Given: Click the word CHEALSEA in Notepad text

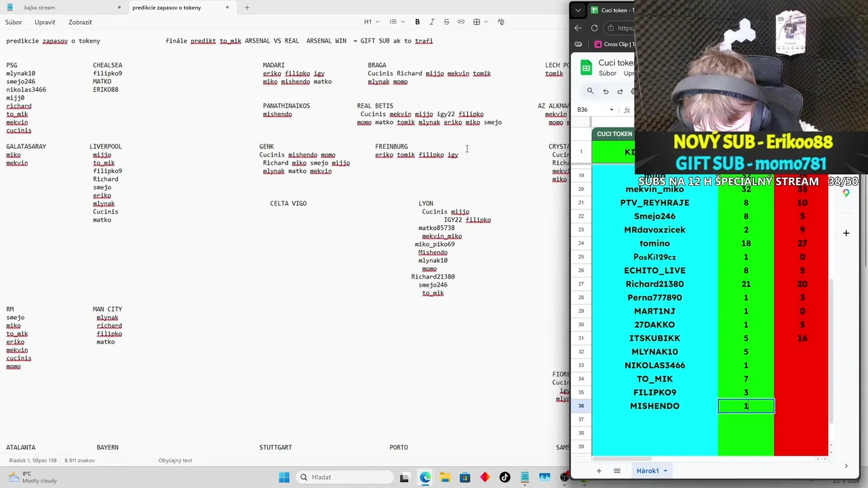Looking at the screenshot, I should [107, 65].
